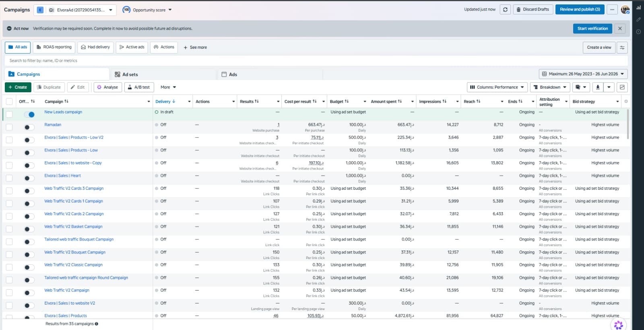The height and width of the screenshot is (330, 644).
Task: Open the Ramadan campaign link
Action: click(x=53, y=125)
